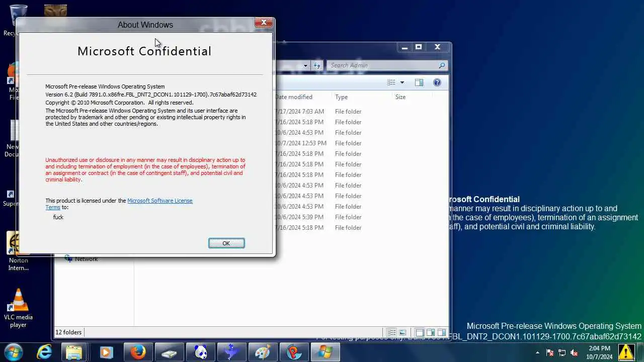Refresh the Explorer address bar location
The image size is (644, 362).
point(317,65)
